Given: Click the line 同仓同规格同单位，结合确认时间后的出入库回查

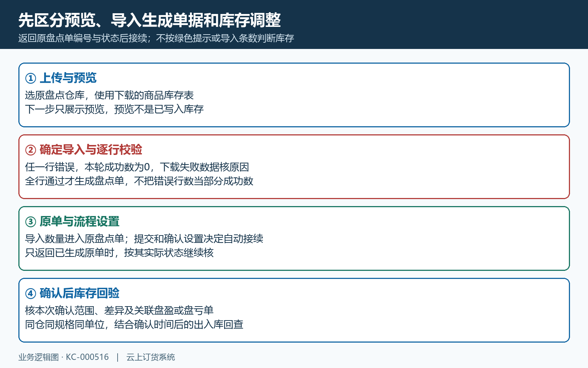Looking at the screenshot, I should tap(134, 325).
